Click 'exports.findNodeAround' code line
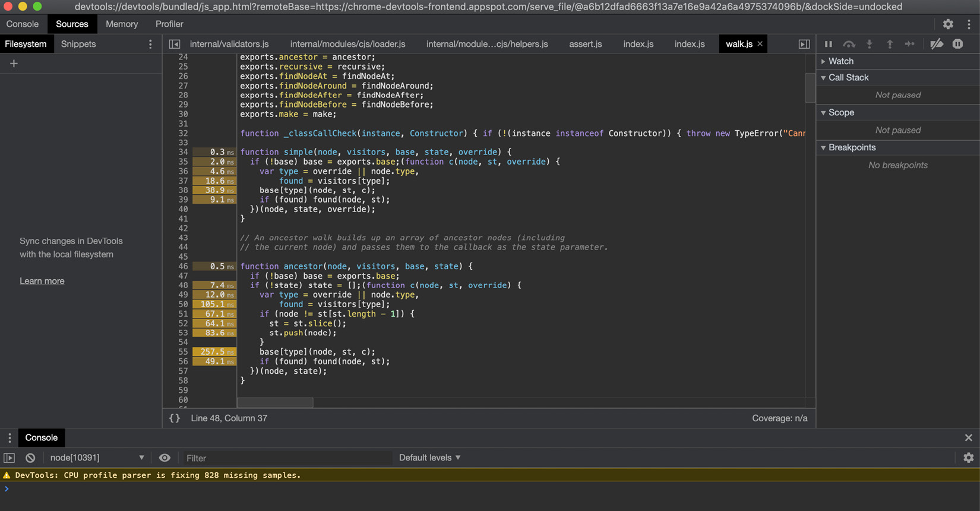Screen dimensions: 980x511 pos(337,86)
